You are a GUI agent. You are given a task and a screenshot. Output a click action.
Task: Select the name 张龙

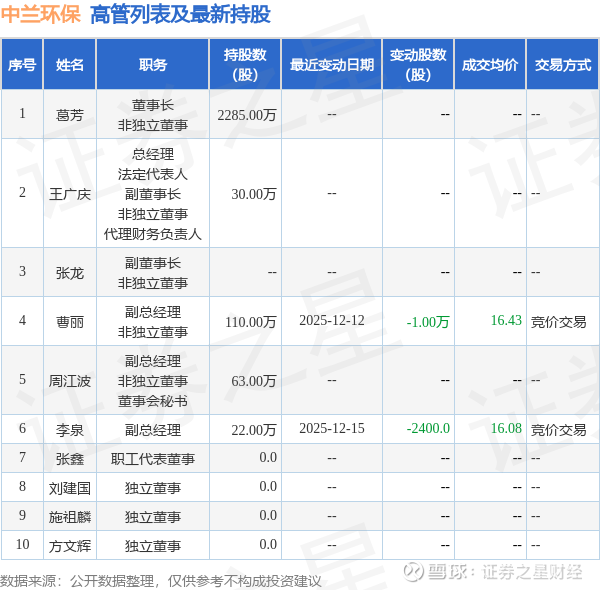(70, 273)
